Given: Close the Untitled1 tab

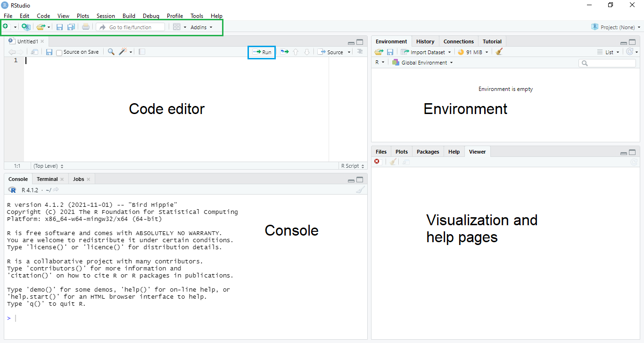Looking at the screenshot, I should pyautogui.click(x=42, y=41).
